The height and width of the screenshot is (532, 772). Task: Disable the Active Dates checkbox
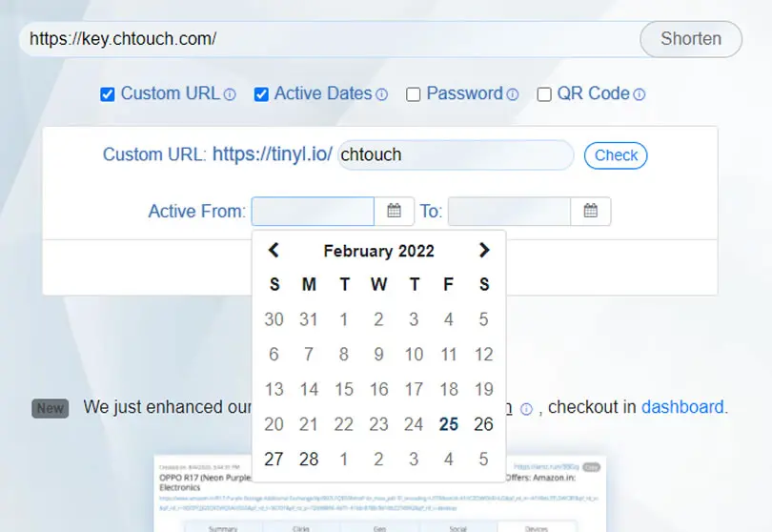[261, 94]
